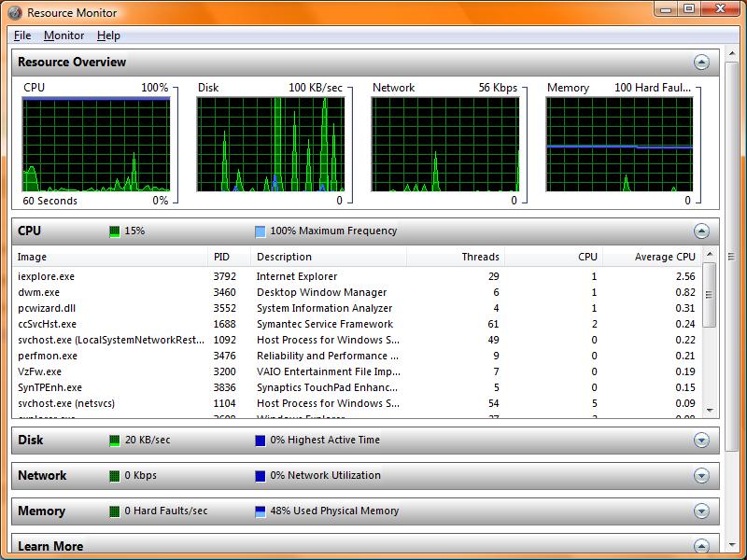This screenshot has width=747, height=560.
Task: Click the Resource Monitor title bar icon
Action: (15, 13)
